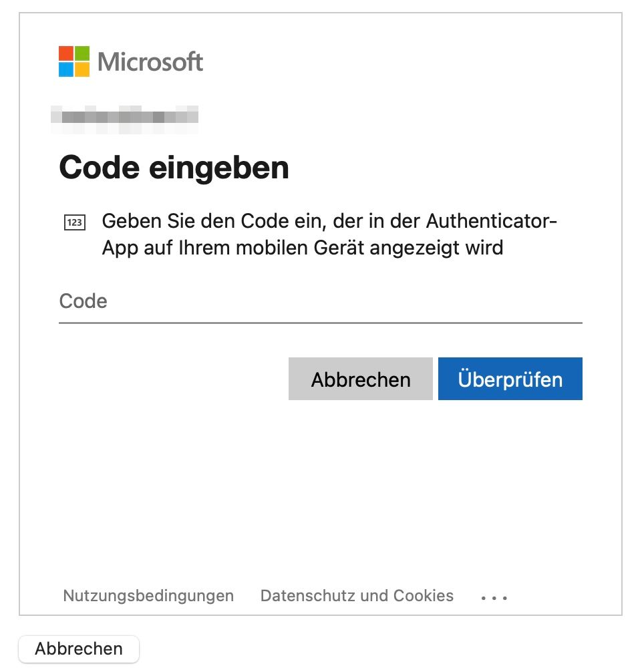Click the instruction line starting "Geben Sie den Code"
Screen dimensions: 644x672
click(x=329, y=221)
